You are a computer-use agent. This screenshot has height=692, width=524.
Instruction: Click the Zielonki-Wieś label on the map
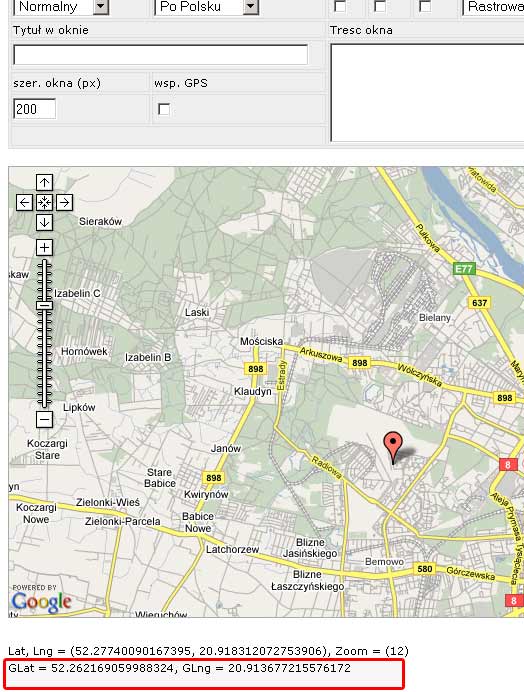pos(108,502)
